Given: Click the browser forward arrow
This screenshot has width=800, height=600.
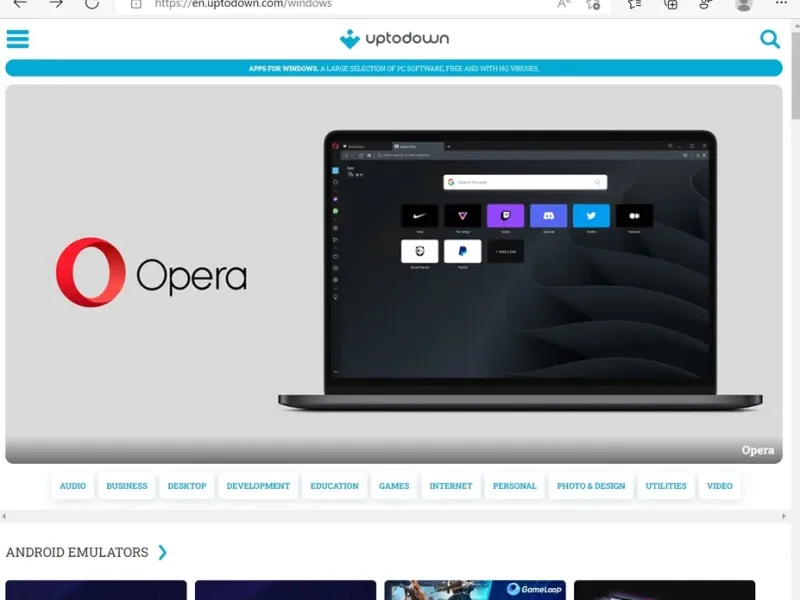Looking at the screenshot, I should pos(56,4).
